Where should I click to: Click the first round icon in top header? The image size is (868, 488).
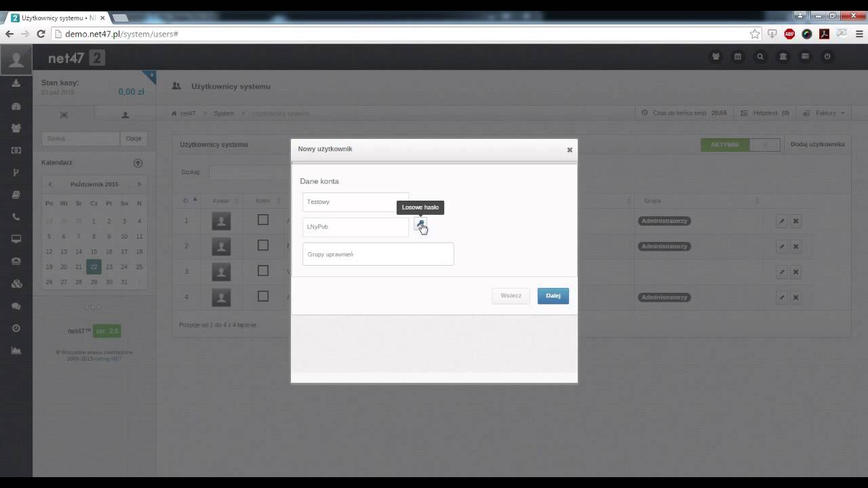click(x=715, y=57)
